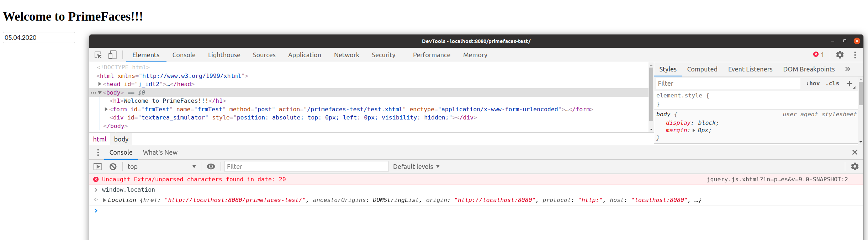
Task: Select the drawer Console tab
Action: tap(121, 153)
